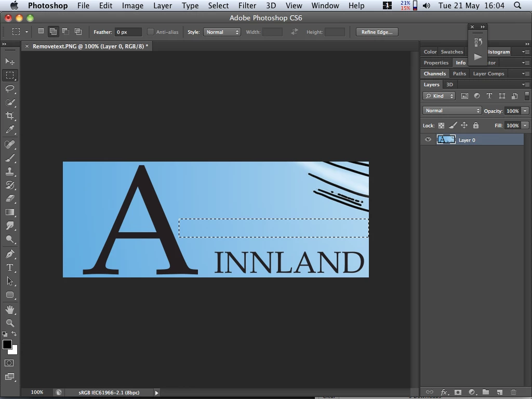Choose Subtract from selection mode
The image size is (532, 399).
tap(65, 31)
